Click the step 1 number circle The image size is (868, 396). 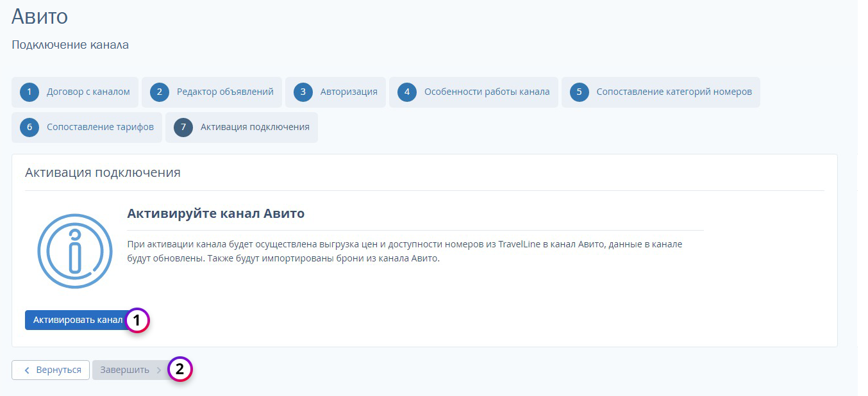29,92
